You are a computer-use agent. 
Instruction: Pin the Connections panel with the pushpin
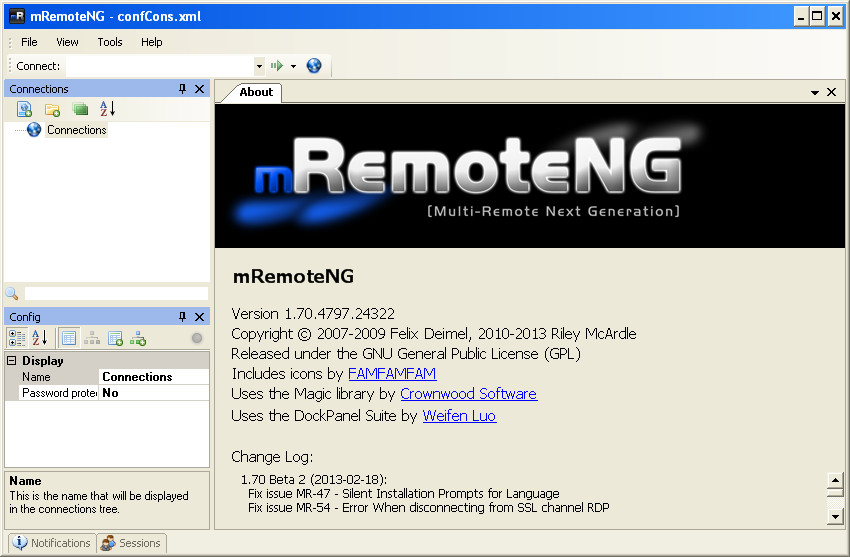(x=182, y=89)
